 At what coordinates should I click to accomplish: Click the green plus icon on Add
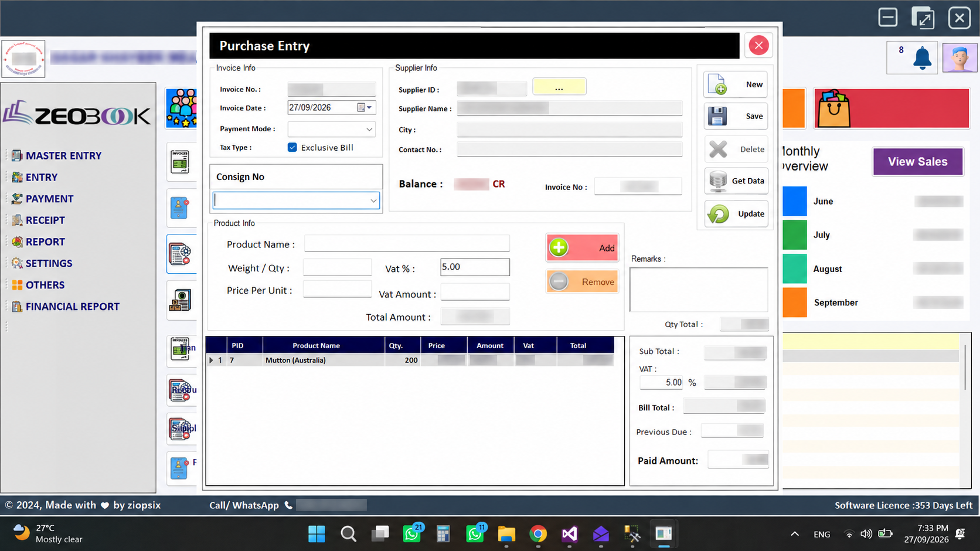click(x=559, y=248)
